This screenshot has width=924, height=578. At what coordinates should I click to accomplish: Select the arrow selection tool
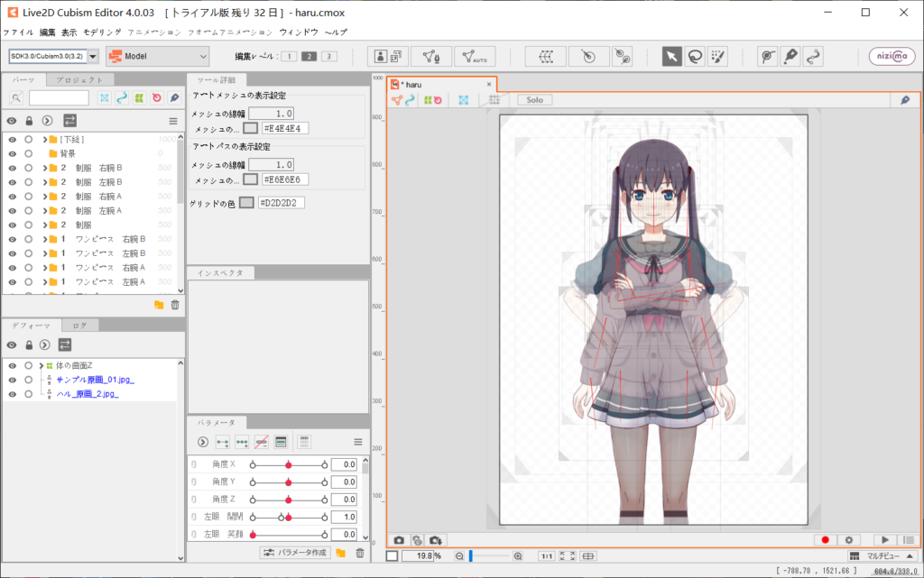(x=671, y=57)
